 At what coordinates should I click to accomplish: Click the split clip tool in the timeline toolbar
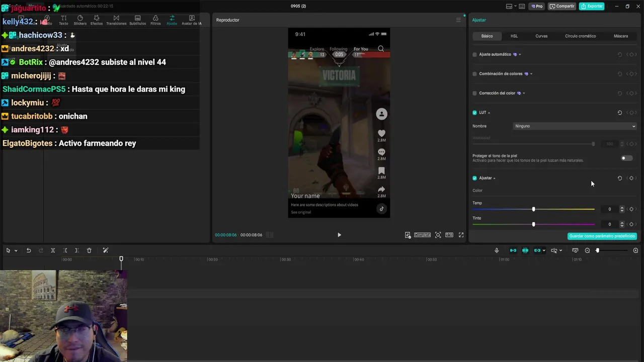point(53,250)
